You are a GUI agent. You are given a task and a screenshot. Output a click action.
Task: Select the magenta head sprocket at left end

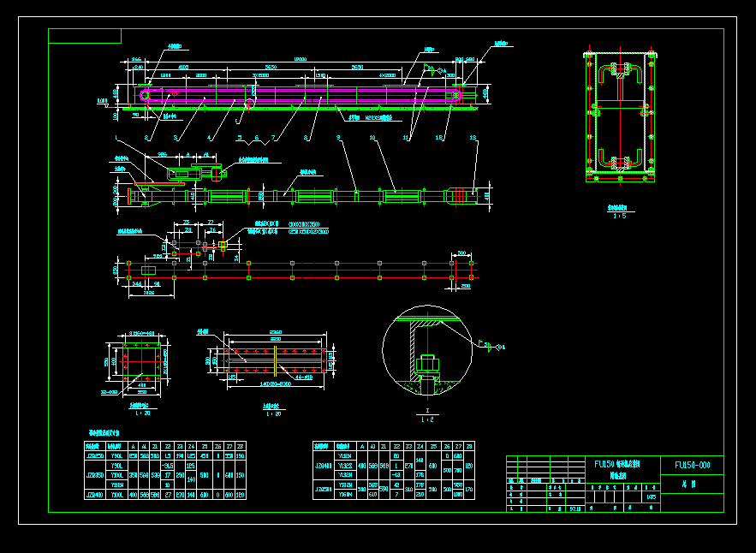(145, 96)
